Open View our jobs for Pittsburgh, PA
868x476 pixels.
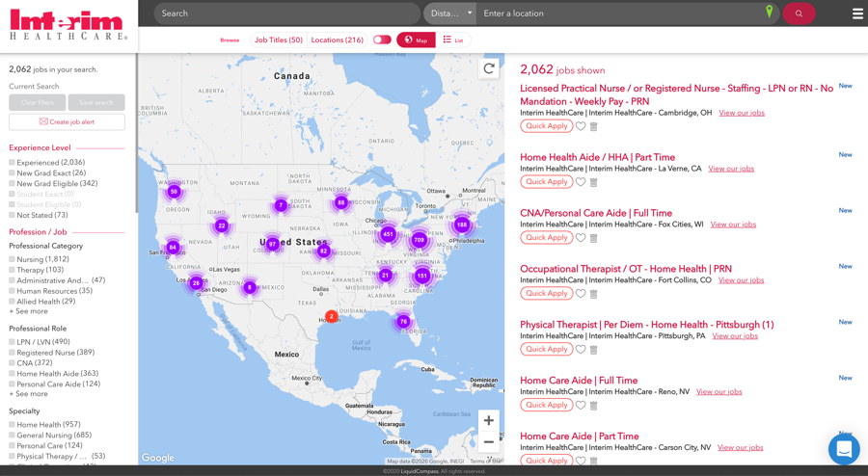[735, 336]
